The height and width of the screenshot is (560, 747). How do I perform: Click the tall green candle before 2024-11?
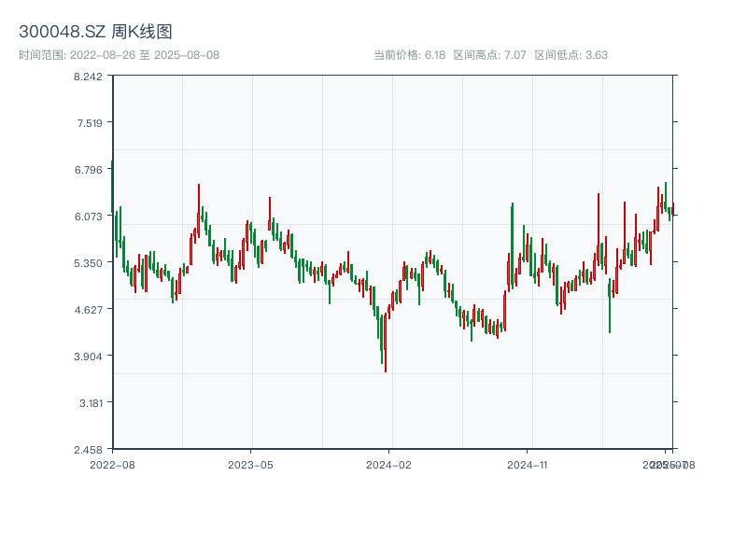tap(513, 243)
